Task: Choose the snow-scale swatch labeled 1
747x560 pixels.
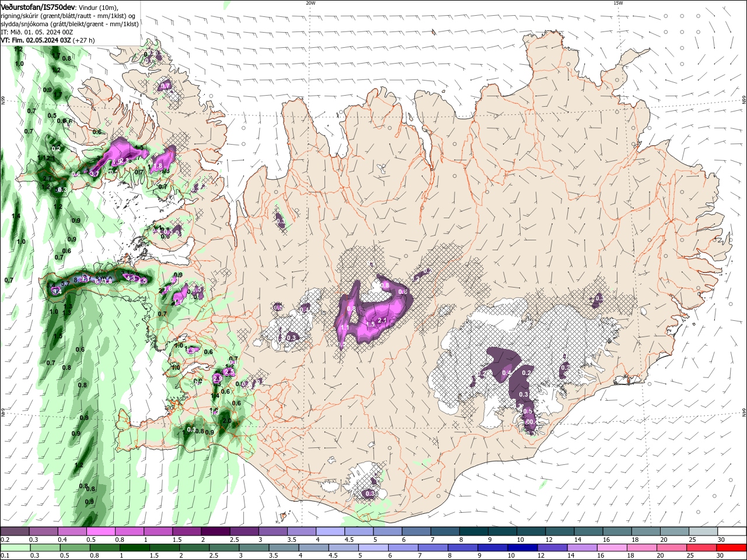Action: (x=158, y=531)
